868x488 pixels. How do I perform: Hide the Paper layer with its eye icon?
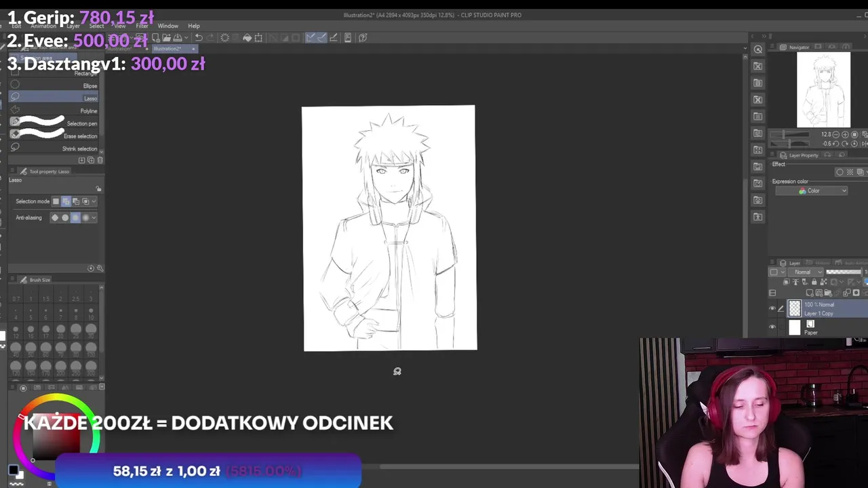pos(772,327)
